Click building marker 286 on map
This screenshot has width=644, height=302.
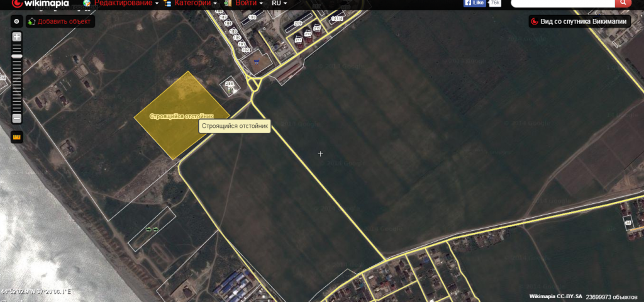pos(229,84)
